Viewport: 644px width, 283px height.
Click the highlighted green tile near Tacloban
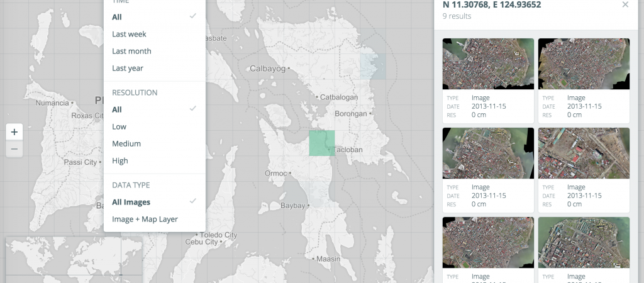tap(322, 143)
